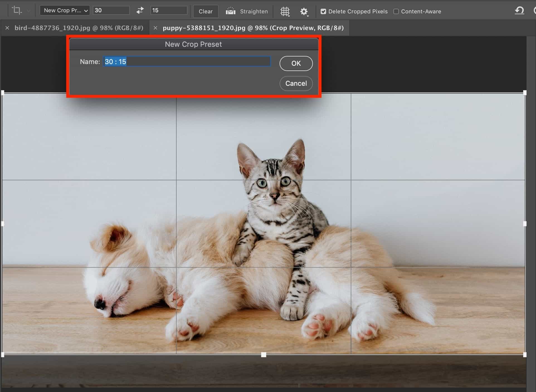Confirm preset with OK button

point(296,63)
